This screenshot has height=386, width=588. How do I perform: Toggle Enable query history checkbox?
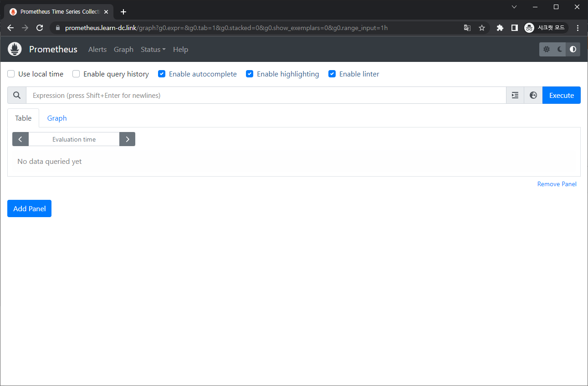[x=77, y=74]
